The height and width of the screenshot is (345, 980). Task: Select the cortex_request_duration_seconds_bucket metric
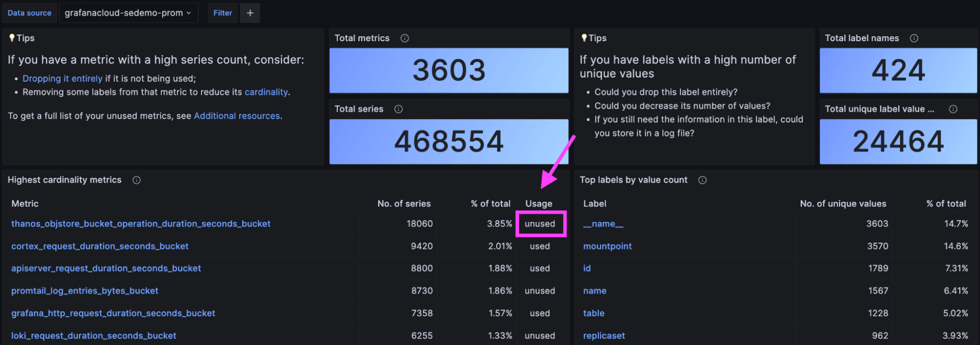(x=100, y=246)
